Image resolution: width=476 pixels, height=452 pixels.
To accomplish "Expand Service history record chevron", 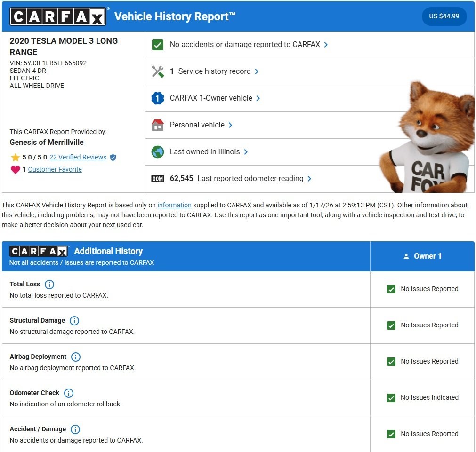I will tap(257, 71).
